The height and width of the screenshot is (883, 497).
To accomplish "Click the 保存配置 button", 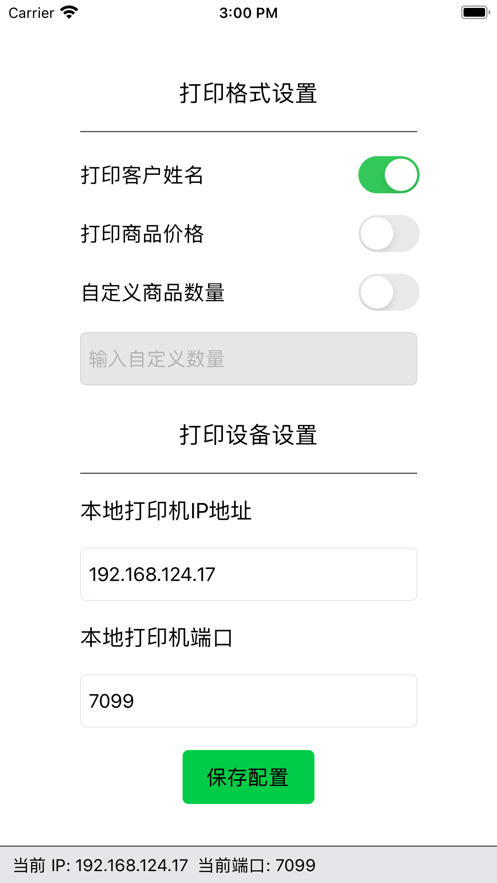I will [x=248, y=777].
